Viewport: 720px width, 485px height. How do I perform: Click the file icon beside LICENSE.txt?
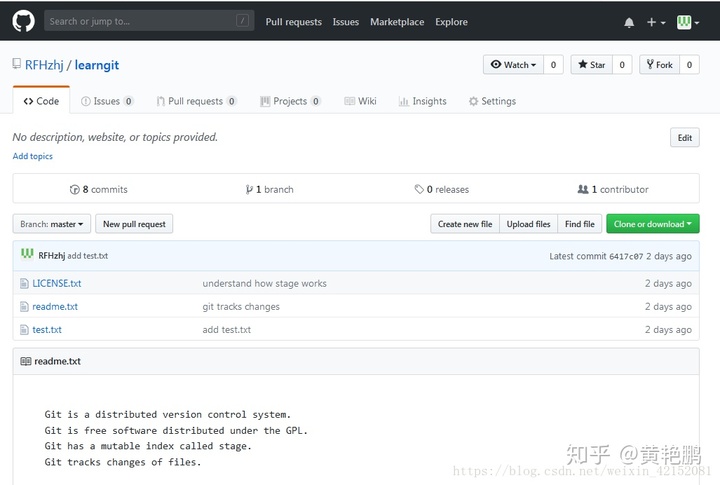click(x=24, y=283)
